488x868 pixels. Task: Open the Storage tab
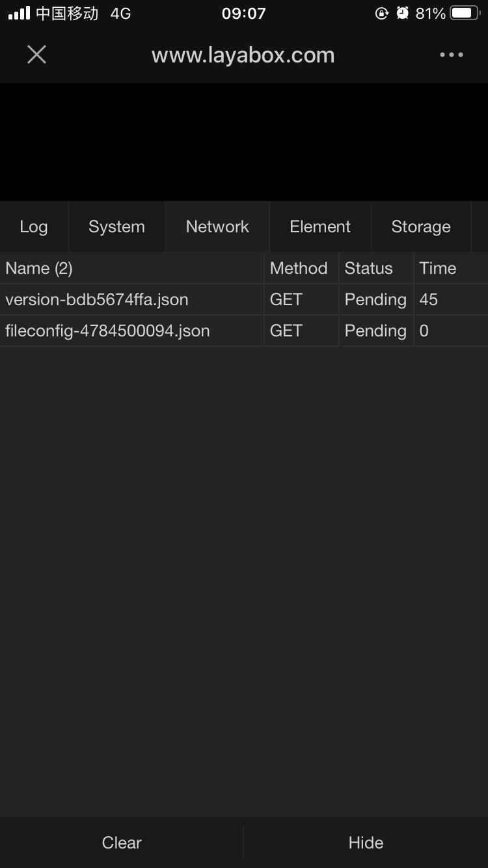click(421, 226)
